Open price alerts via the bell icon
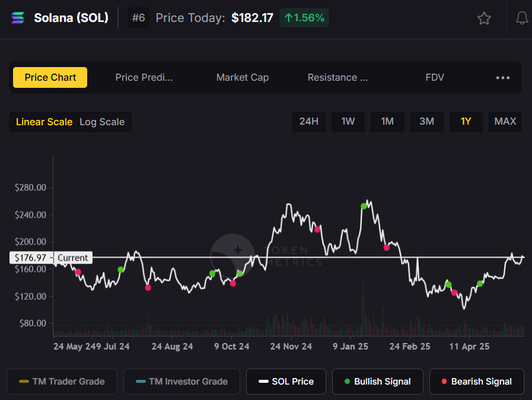 pyautogui.click(x=522, y=18)
